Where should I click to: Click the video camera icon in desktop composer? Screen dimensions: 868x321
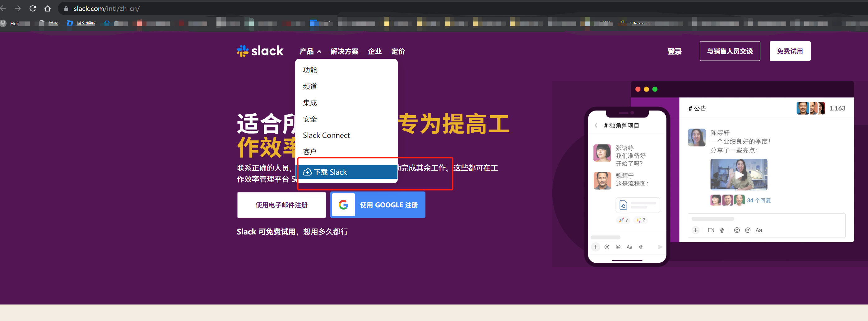coord(711,230)
